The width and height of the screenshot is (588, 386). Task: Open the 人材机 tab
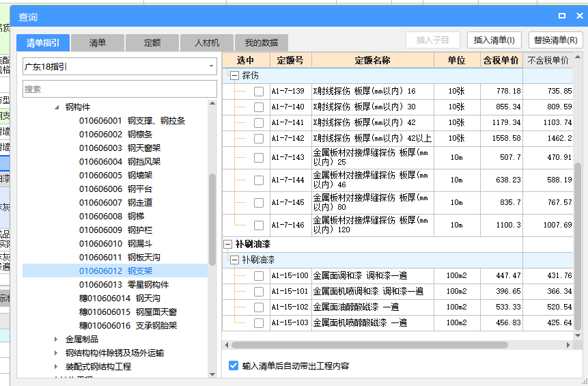point(207,43)
